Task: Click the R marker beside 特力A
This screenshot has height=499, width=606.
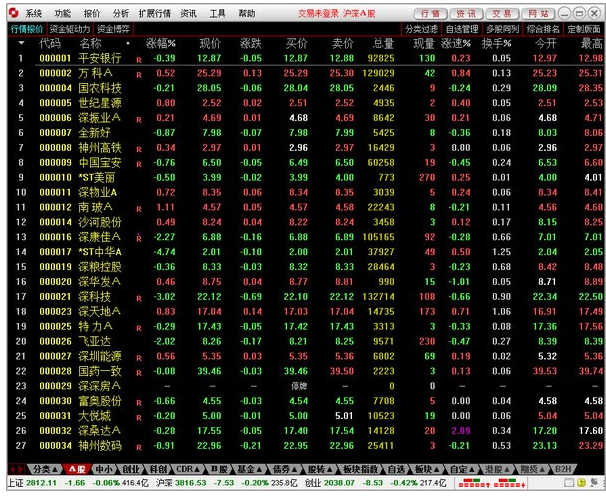Action: (x=139, y=329)
